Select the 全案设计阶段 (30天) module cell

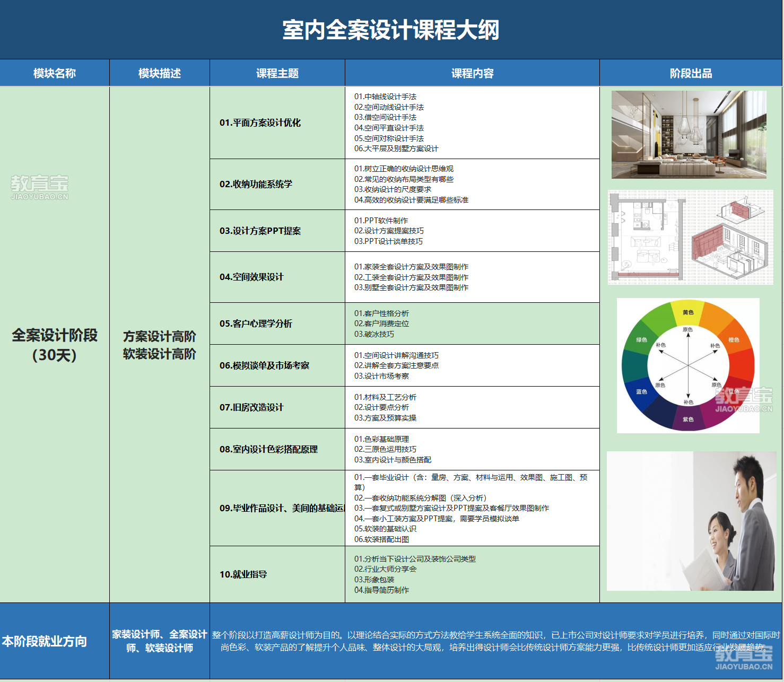click(x=55, y=345)
